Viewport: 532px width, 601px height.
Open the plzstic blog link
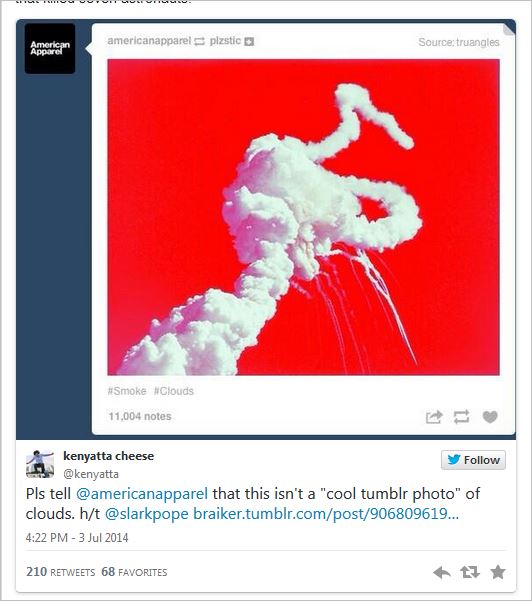(225, 41)
